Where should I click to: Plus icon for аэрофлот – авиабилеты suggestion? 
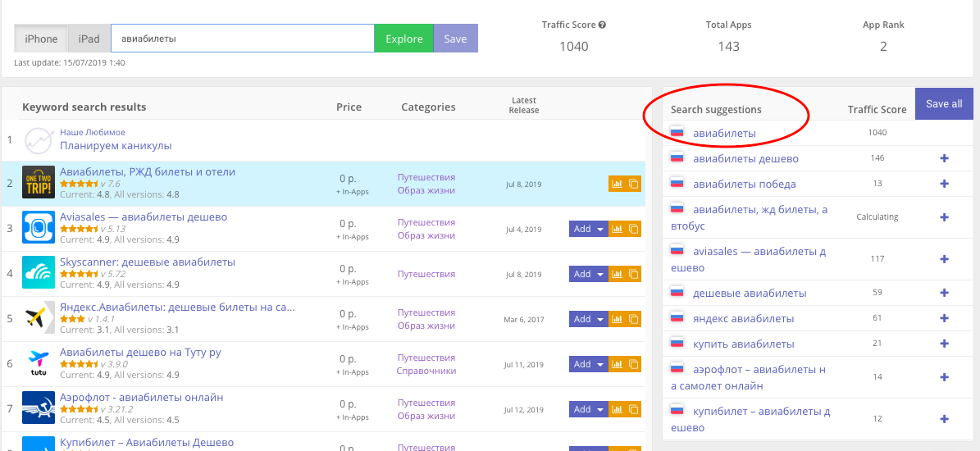pyautogui.click(x=945, y=377)
